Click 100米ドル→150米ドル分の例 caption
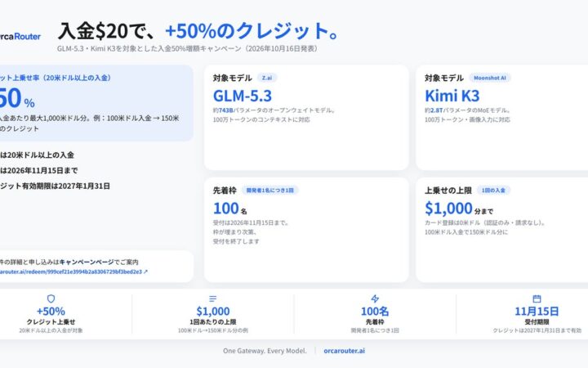 tap(213, 331)
